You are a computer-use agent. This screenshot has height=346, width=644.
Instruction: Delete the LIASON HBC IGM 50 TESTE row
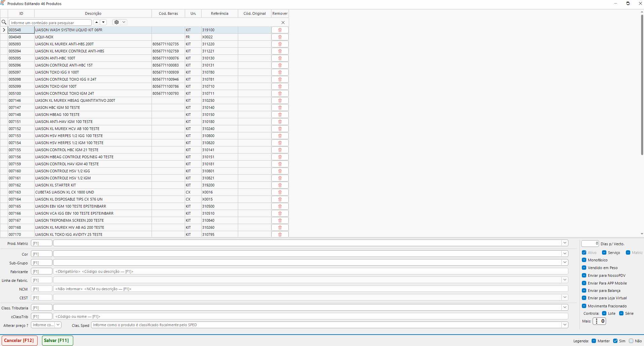tap(280, 107)
